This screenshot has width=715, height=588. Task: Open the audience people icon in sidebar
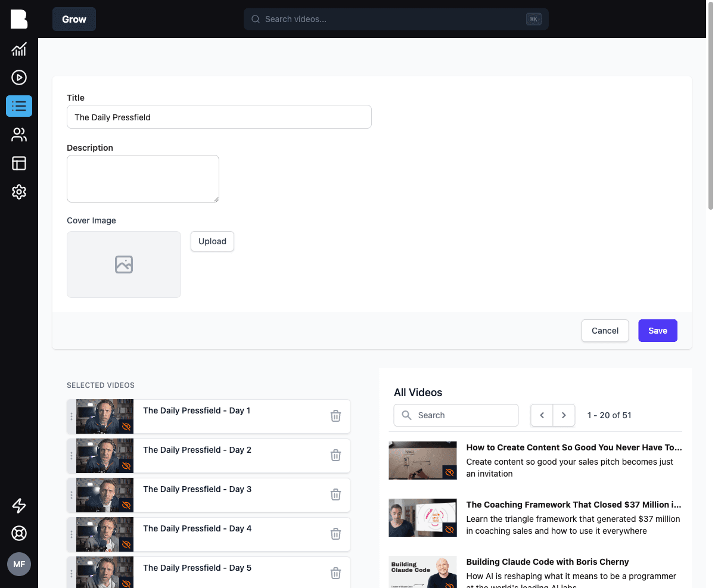19,135
